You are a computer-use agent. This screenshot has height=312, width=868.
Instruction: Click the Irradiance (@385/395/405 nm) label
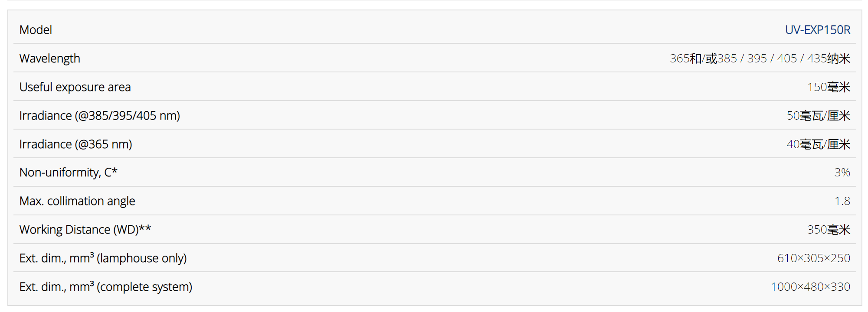(99, 116)
